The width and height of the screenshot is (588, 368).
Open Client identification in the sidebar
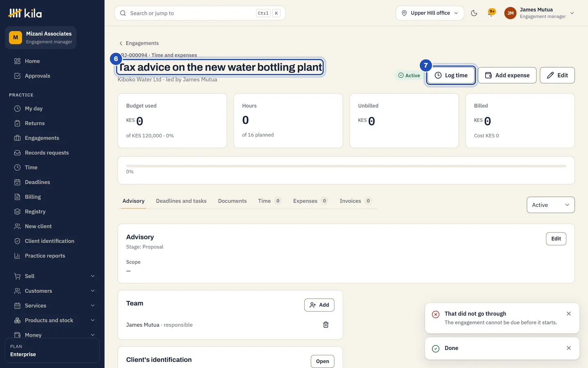tap(52, 241)
